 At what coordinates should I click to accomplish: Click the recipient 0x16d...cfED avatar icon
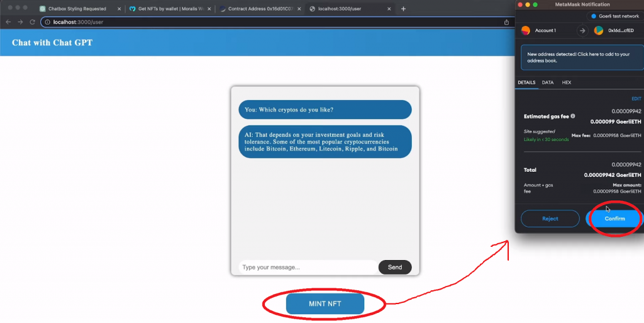click(599, 30)
